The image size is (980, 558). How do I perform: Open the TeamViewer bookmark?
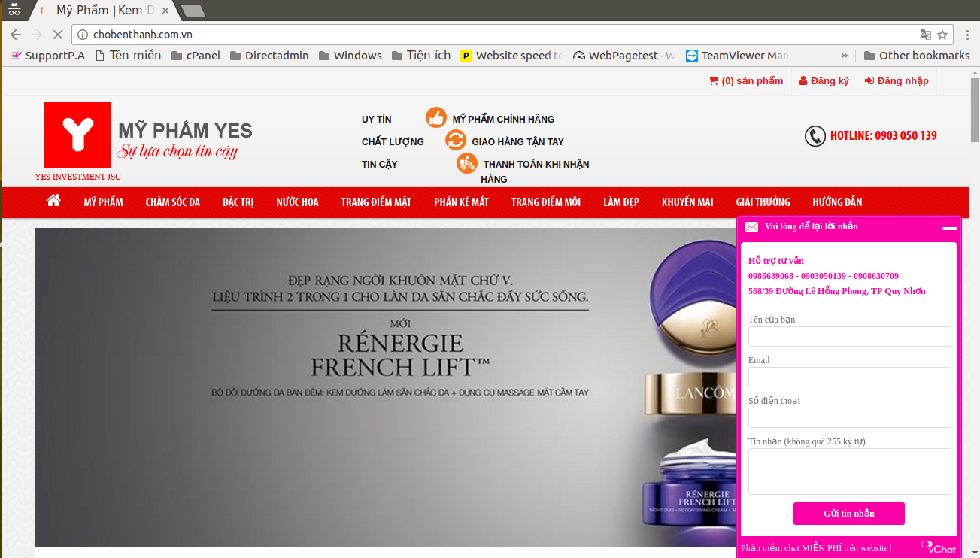pyautogui.click(x=737, y=56)
